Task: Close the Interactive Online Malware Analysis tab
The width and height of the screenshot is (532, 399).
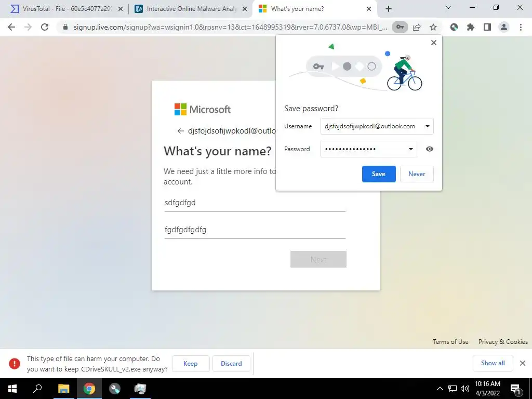Action: [x=245, y=9]
